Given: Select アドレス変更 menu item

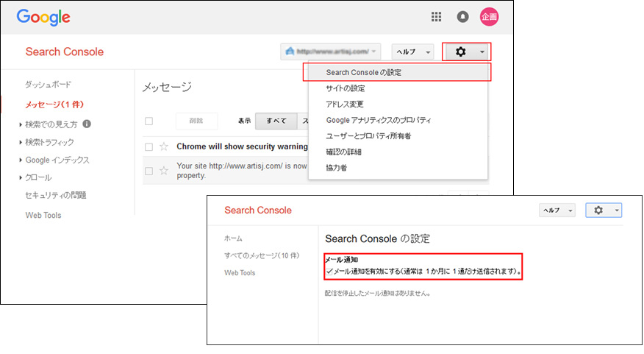Looking at the screenshot, I should (x=398, y=105).
